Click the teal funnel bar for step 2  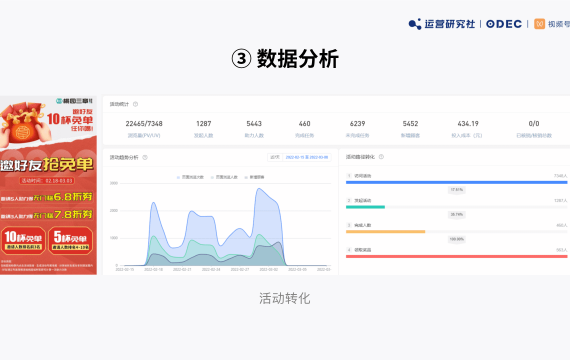(365, 207)
